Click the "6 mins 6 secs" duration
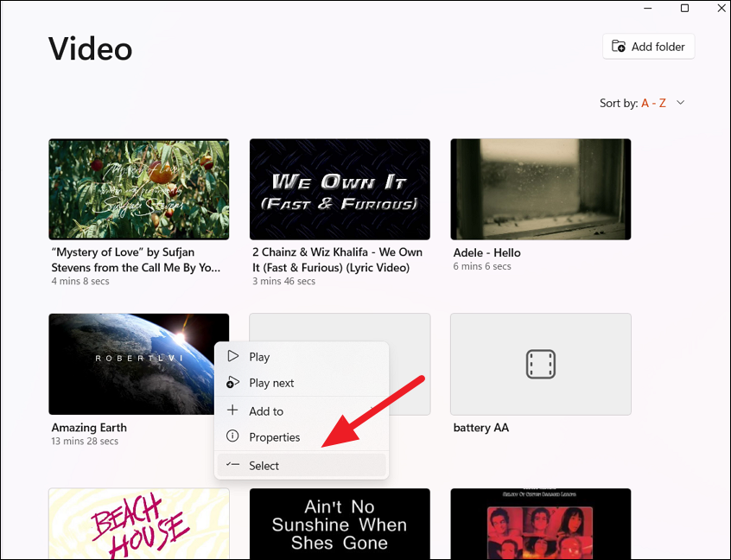This screenshot has width=731, height=560. tap(482, 266)
